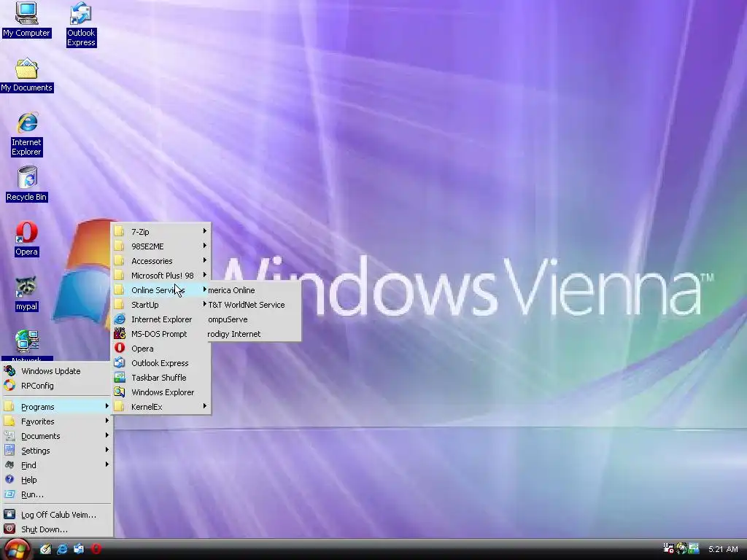Viewport: 747px width, 560px height.
Task: Expand the KernelEx program folder
Action: [161, 407]
